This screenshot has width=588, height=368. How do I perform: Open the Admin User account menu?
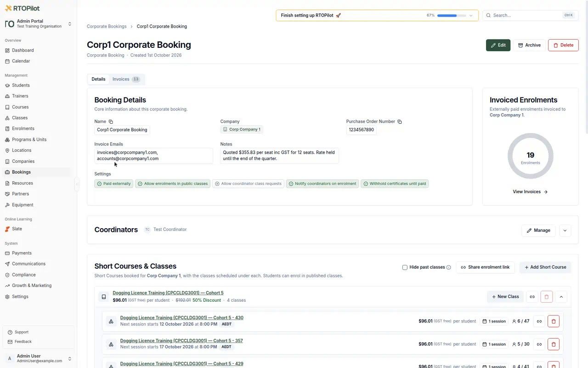pyautogui.click(x=70, y=359)
